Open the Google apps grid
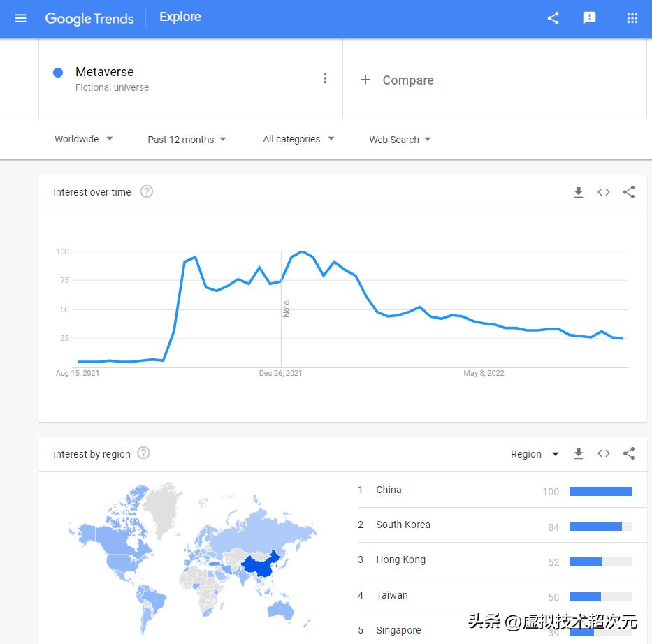 (632, 19)
